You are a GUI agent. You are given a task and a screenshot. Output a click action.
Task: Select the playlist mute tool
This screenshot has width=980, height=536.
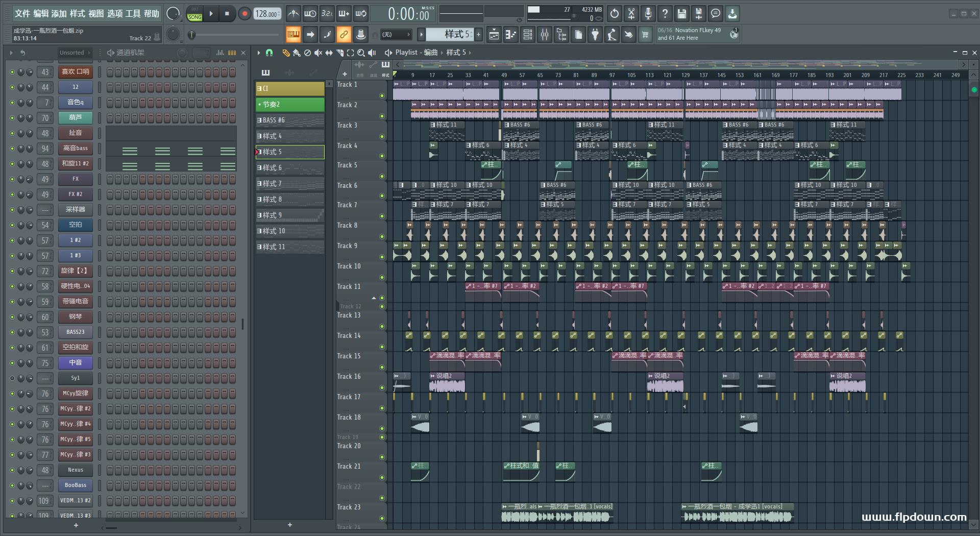click(x=318, y=53)
